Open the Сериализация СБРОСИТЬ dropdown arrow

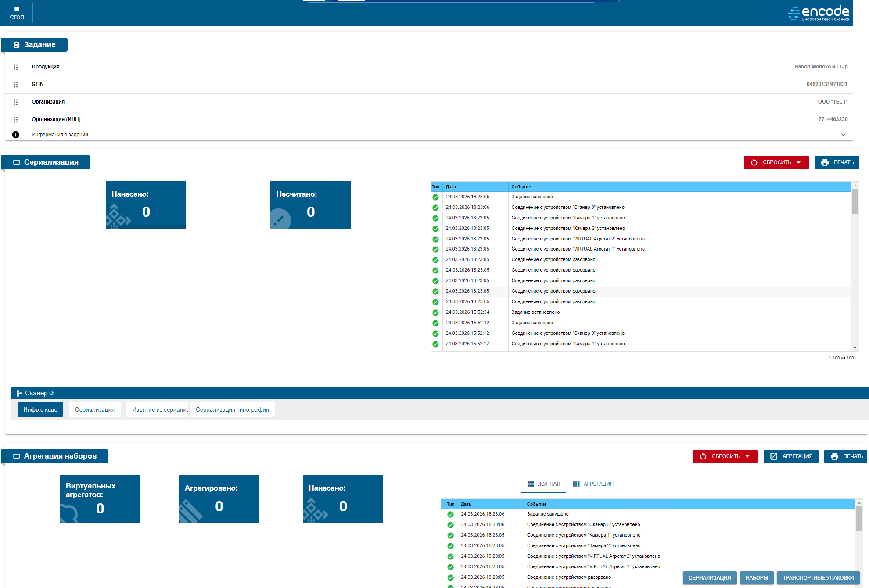pyautogui.click(x=799, y=162)
